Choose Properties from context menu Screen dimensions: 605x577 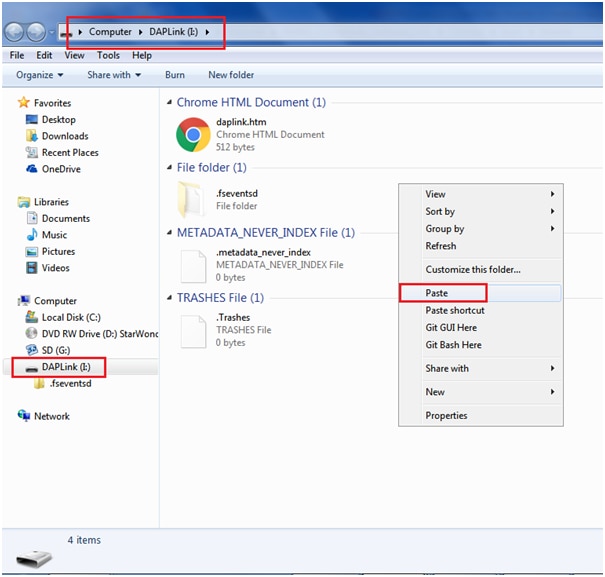[x=481, y=415]
